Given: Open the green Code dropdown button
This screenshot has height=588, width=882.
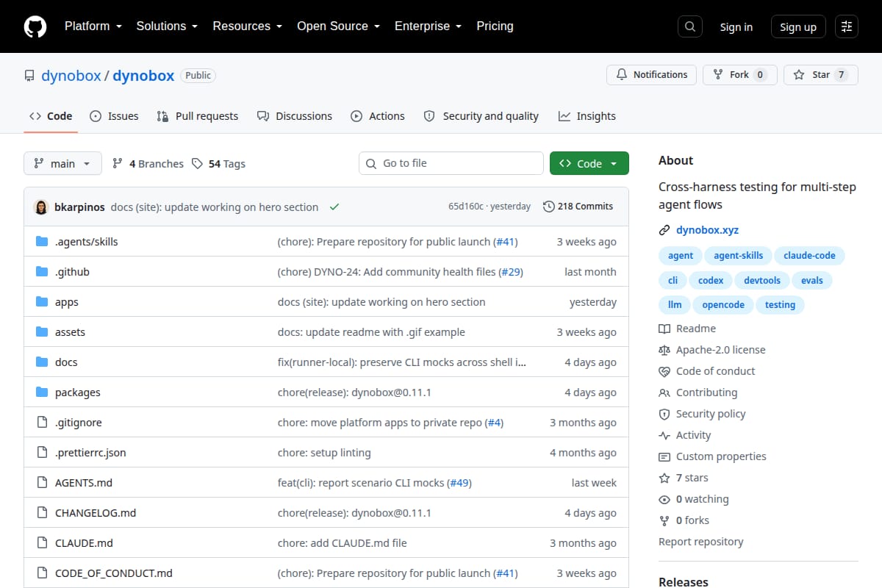Looking at the screenshot, I should tap(589, 163).
